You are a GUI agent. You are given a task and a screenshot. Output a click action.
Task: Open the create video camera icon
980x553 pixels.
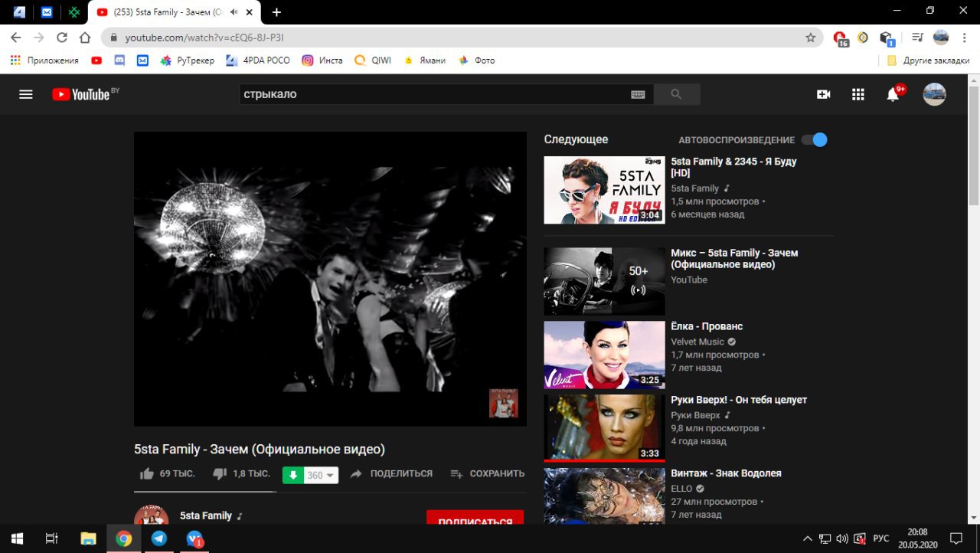coord(824,94)
